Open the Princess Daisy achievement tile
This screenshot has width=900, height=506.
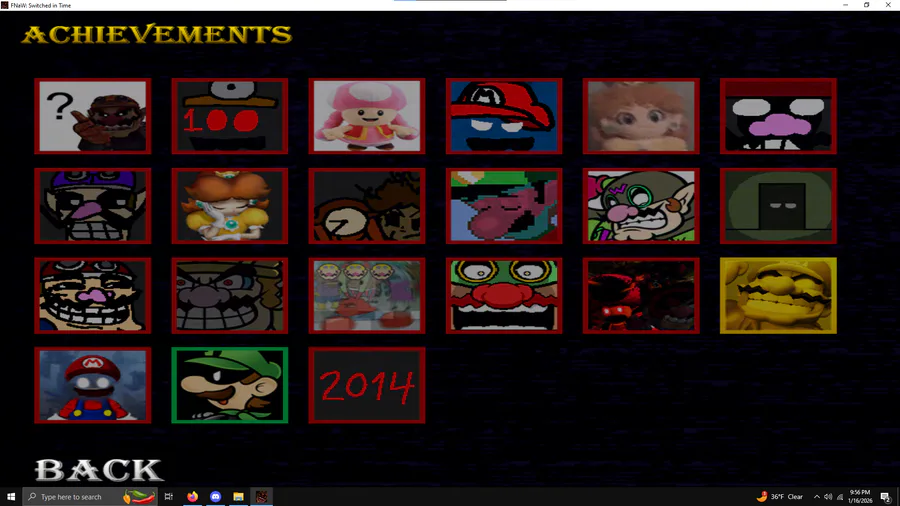230,206
